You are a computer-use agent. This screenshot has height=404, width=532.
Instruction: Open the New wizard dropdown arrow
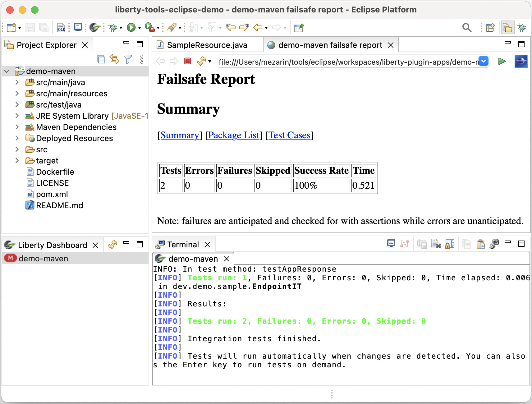[x=20, y=28]
